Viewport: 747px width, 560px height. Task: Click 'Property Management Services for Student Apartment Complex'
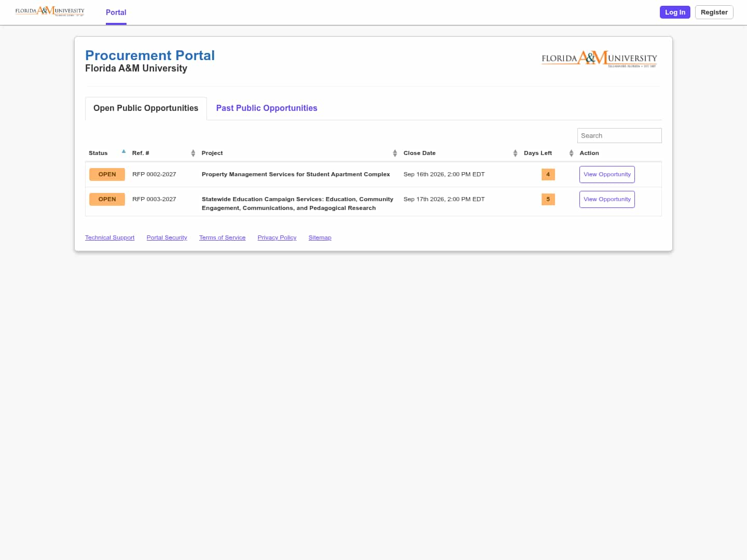(296, 175)
